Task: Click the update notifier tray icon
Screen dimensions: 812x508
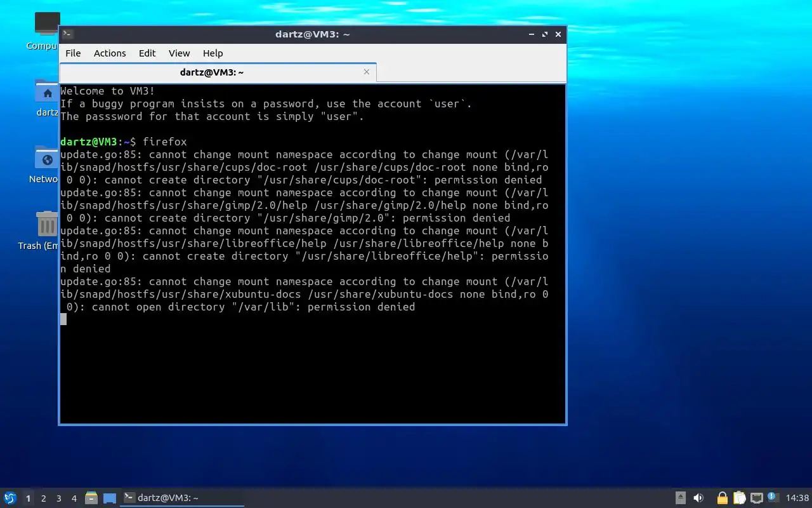Action: (x=773, y=497)
